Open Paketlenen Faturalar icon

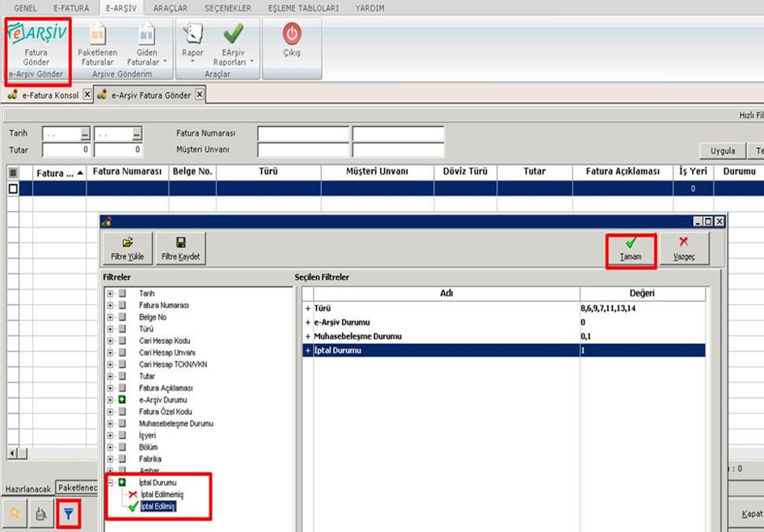tap(98, 35)
